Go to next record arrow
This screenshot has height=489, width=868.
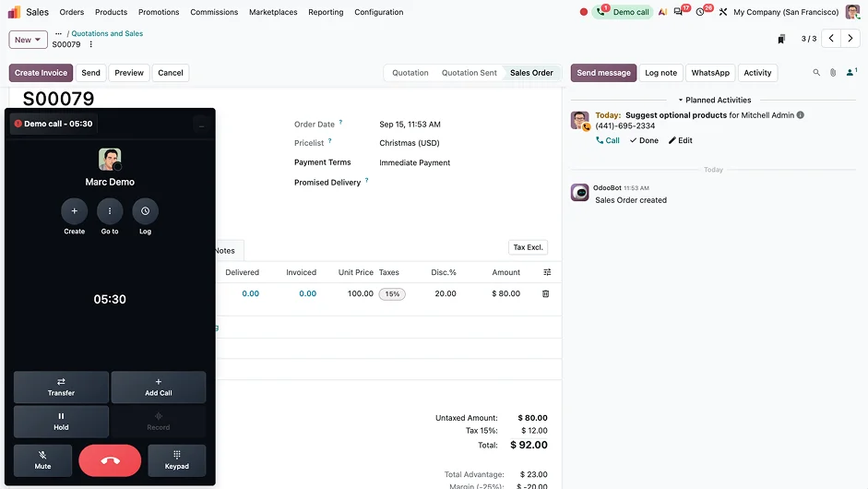[850, 38]
